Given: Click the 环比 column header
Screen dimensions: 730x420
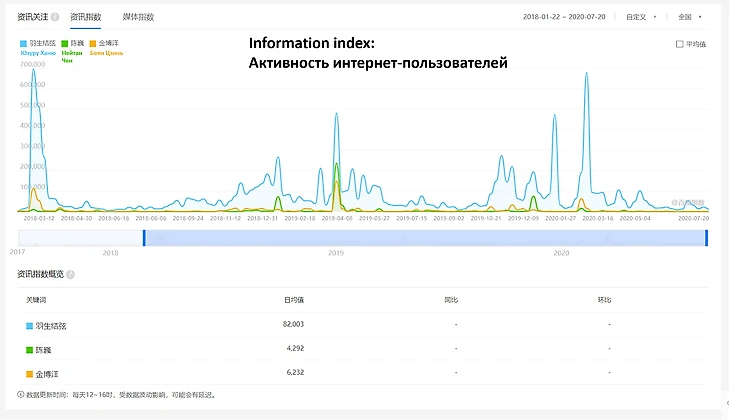Looking at the screenshot, I should [604, 300].
